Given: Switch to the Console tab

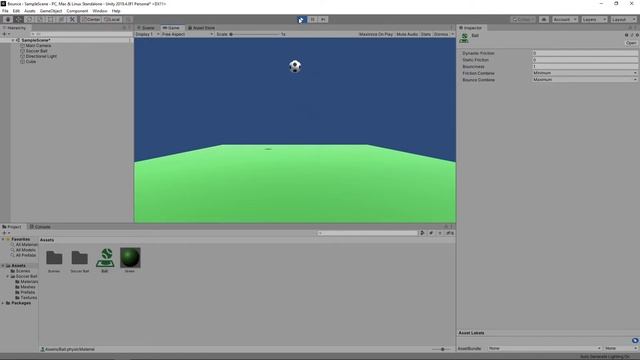Looking at the screenshot, I should point(40,227).
